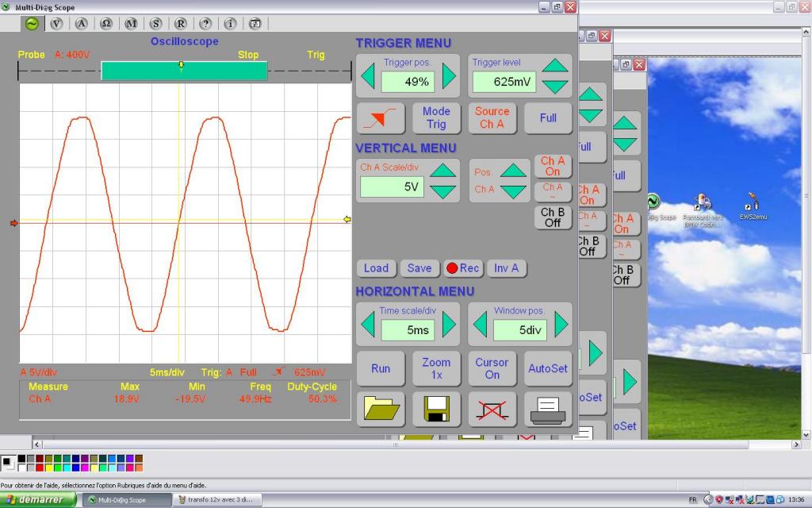Click the trigger level value field 625mV

(504, 82)
